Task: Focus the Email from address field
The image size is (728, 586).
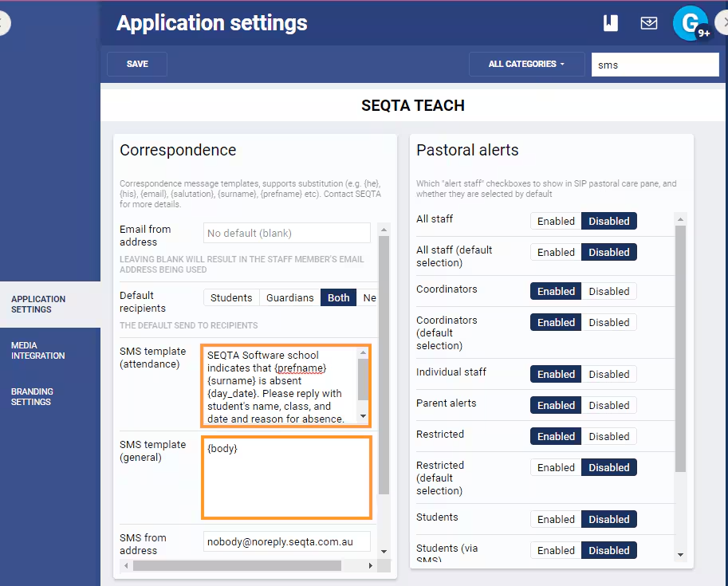Action: [x=287, y=233]
